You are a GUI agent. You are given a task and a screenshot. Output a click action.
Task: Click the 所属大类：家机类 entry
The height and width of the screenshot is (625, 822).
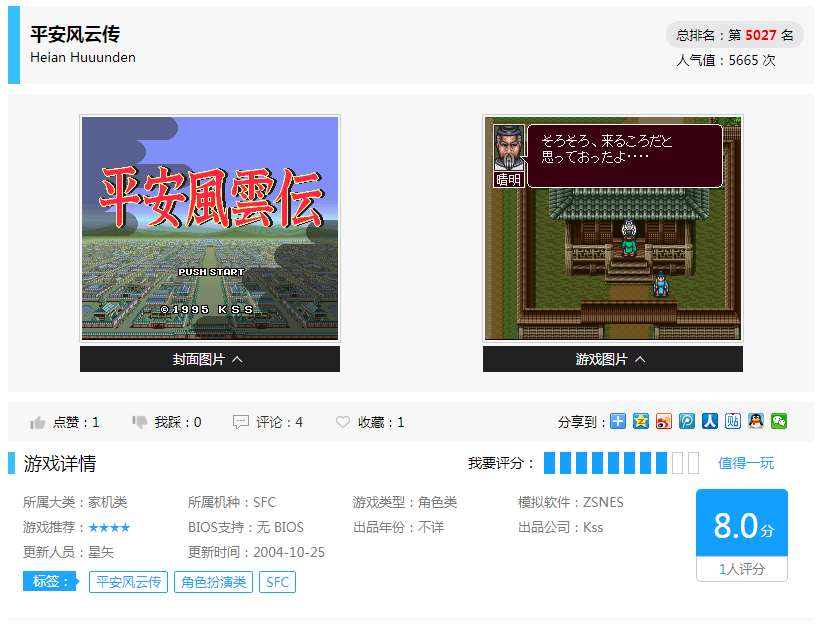pos(75,502)
